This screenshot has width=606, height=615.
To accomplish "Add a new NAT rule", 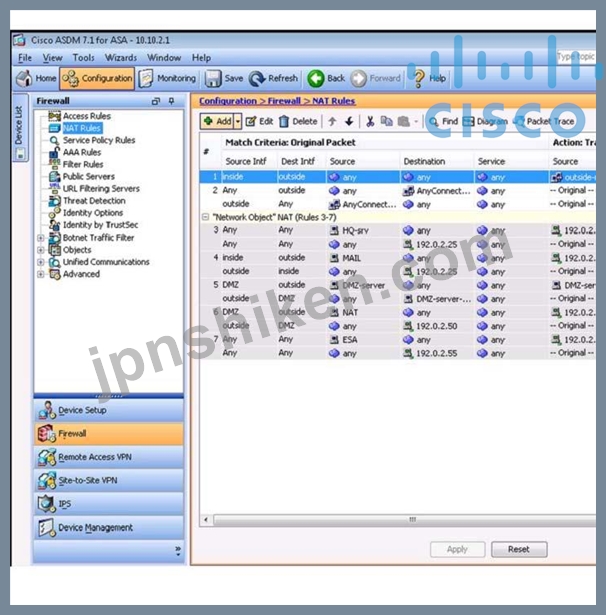I will (217, 121).
